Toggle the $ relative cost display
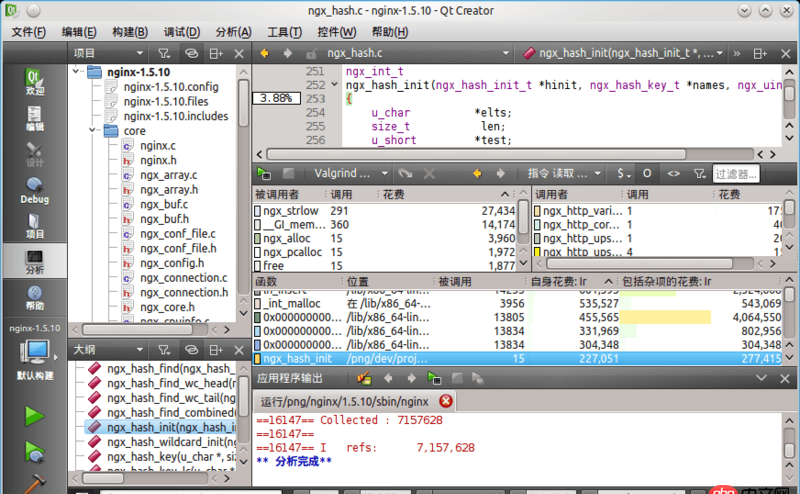Screen dimensions: 800x494 tap(622, 173)
